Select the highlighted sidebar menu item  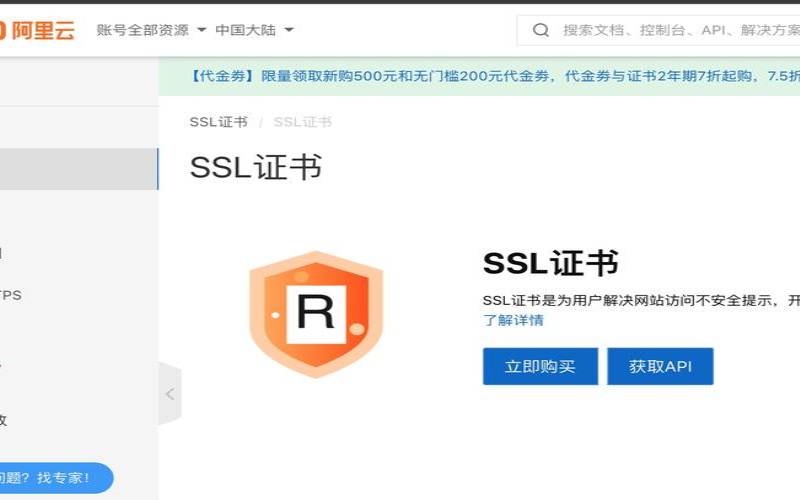coord(79,169)
